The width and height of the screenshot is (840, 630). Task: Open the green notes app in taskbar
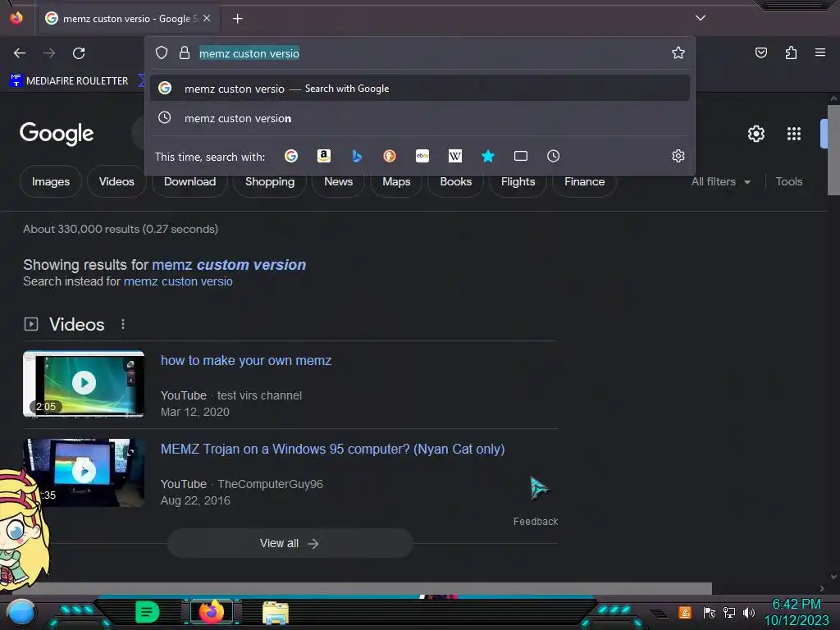(x=147, y=612)
